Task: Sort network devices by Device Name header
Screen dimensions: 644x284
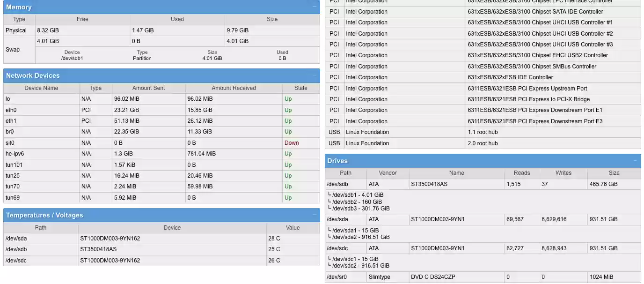Action: pos(40,88)
